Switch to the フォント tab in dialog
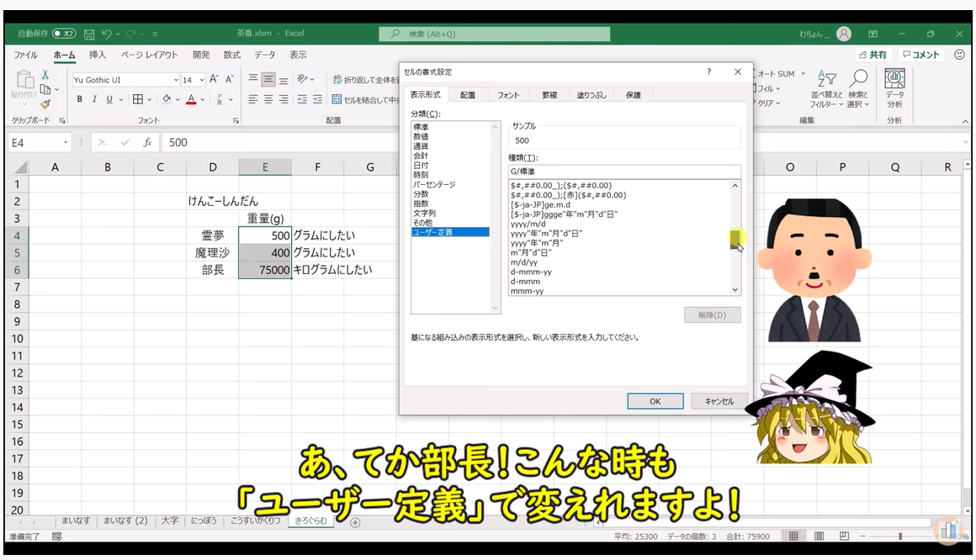976x560 pixels. pyautogui.click(x=508, y=95)
